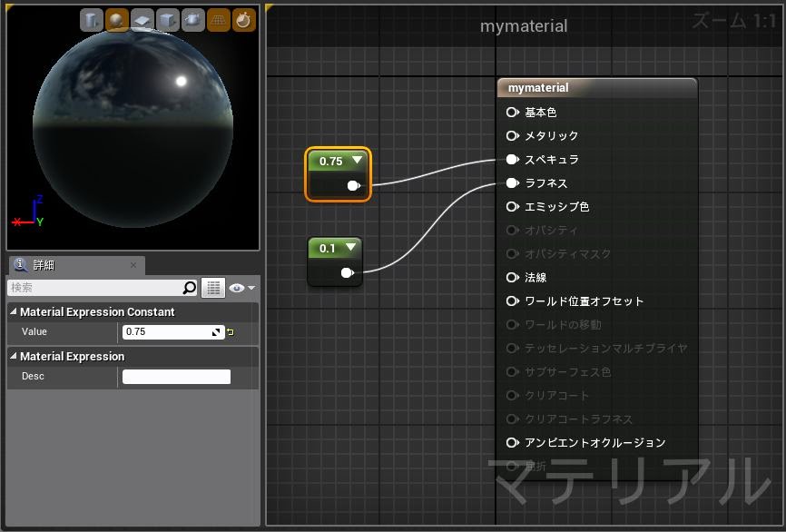Switch preview mesh to cylinder primitive
Screen dimensions: 786x532
coord(92,20)
